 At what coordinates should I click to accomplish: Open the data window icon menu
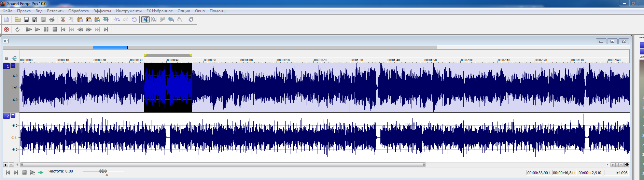(6, 41)
